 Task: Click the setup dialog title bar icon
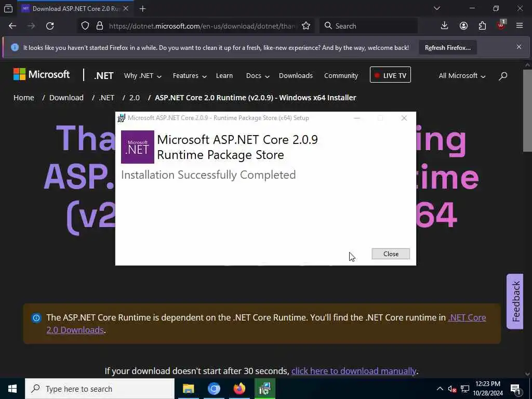click(x=121, y=118)
